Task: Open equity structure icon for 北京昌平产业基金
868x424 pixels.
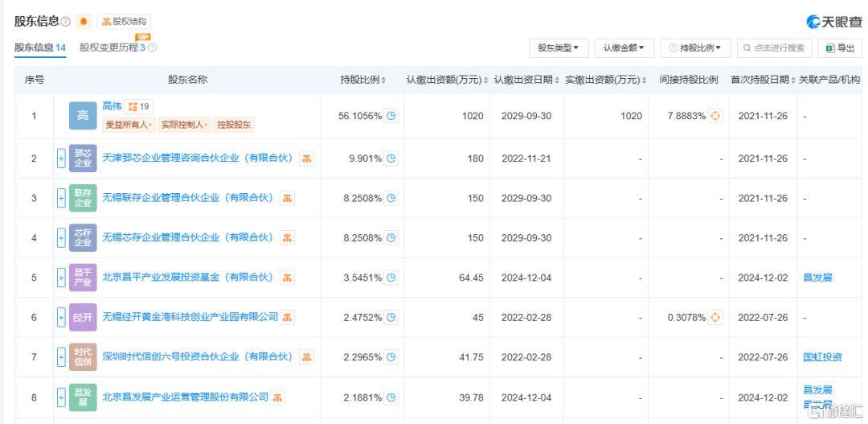Action: pos(287,277)
